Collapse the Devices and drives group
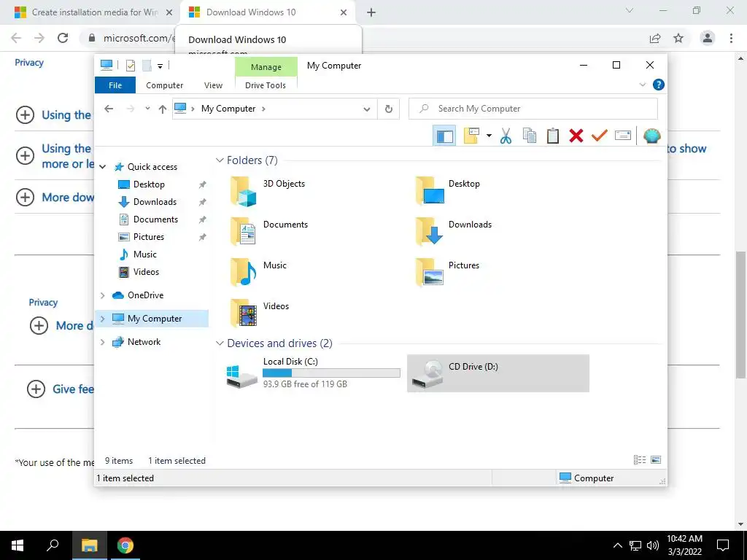747x560 pixels. coord(220,343)
